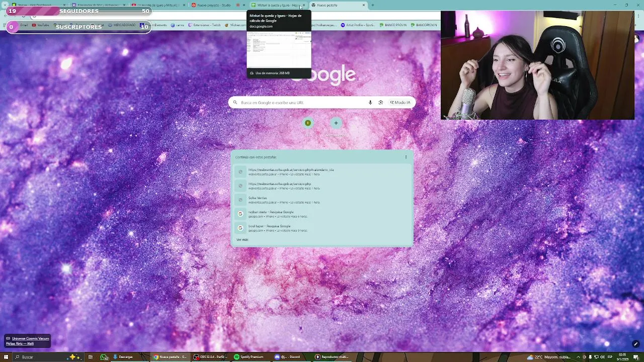Click the Ver más link
The width and height of the screenshot is (644, 362).
(x=243, y=240)
